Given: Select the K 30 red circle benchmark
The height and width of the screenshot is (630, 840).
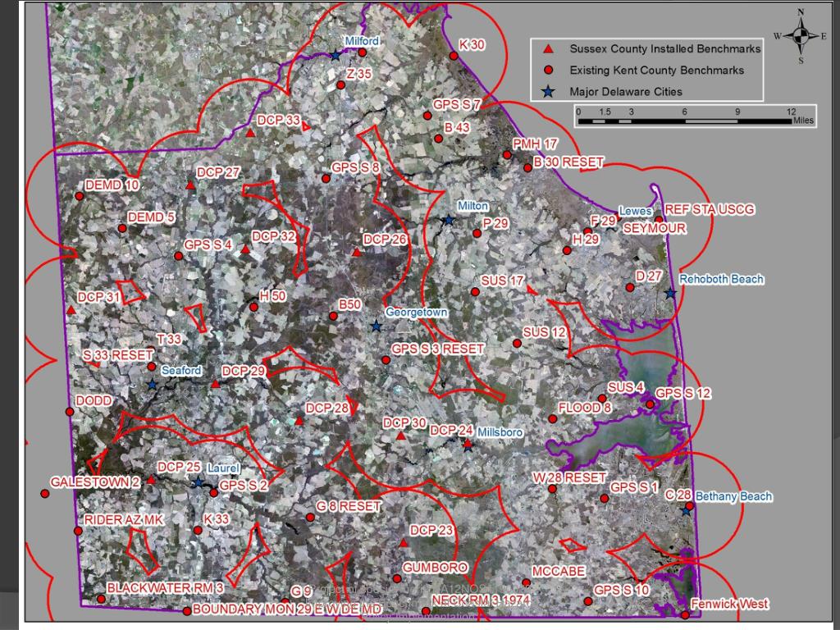Looking at the screenshot, I should [454, 56].
